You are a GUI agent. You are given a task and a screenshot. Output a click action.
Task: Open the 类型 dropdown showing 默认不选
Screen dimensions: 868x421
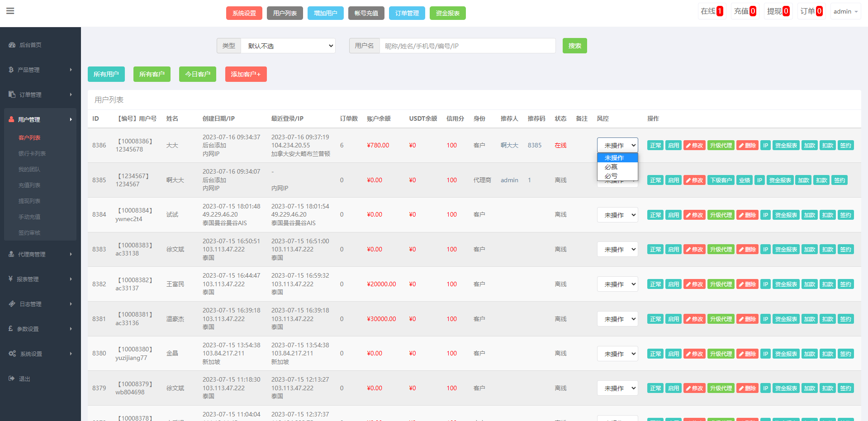(288, 46)
